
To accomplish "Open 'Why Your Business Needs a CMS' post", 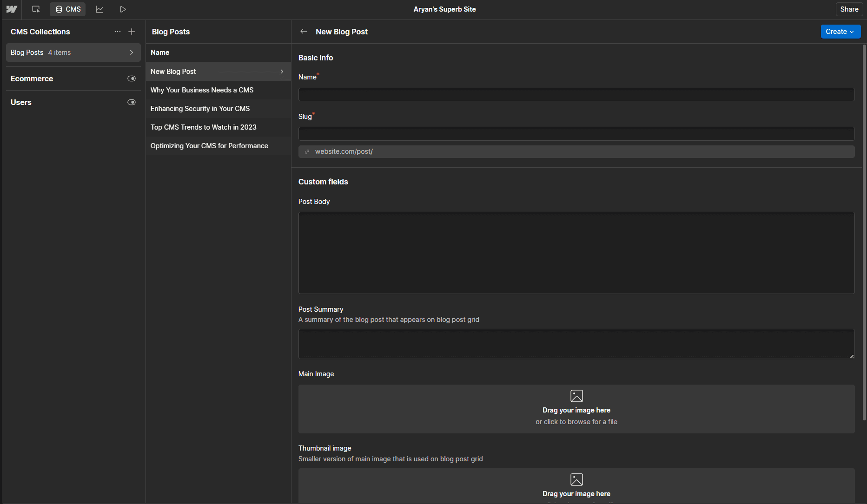I will point(218,90).
